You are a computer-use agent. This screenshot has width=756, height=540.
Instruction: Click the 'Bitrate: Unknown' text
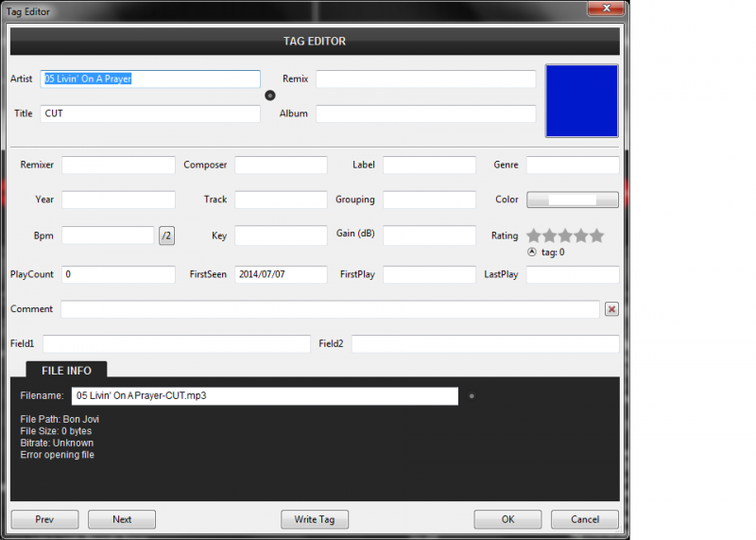tap(57, 443)
